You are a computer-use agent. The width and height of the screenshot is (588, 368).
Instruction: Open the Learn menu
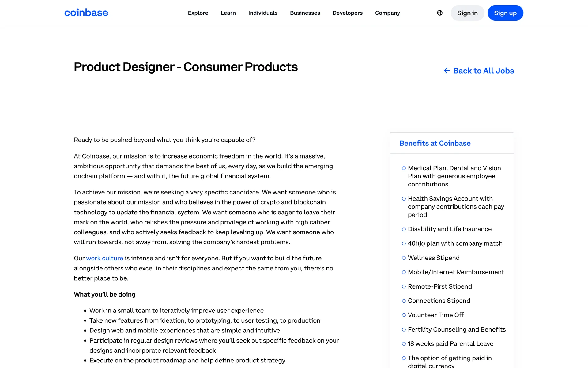(x=228, y=13)
